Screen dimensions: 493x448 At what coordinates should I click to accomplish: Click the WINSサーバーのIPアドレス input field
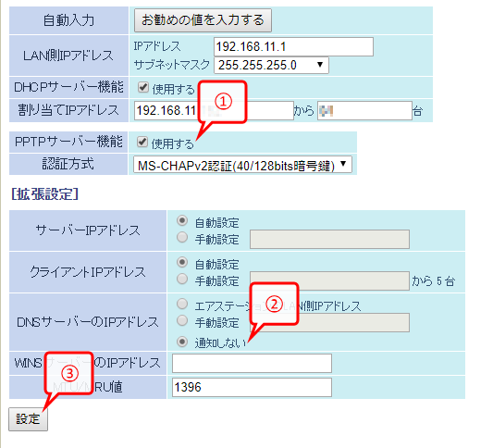click(x=252, y=364)
